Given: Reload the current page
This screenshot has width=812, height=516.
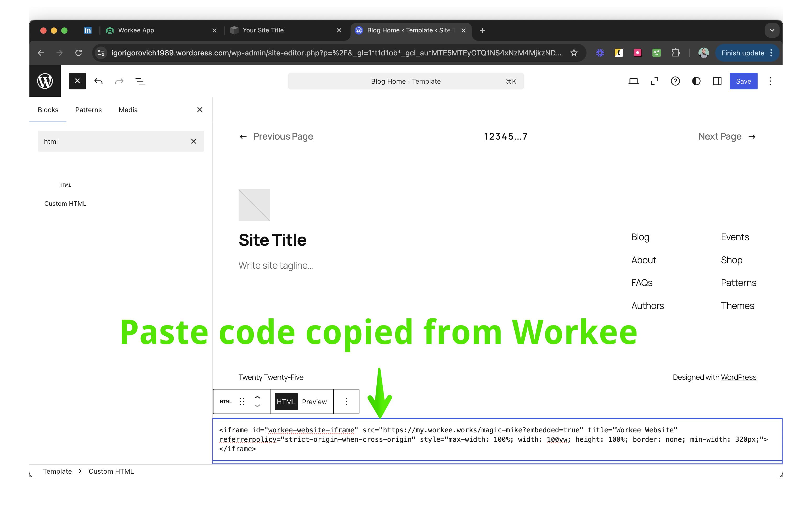Looking at the screenshot, I should pos(78,53).
